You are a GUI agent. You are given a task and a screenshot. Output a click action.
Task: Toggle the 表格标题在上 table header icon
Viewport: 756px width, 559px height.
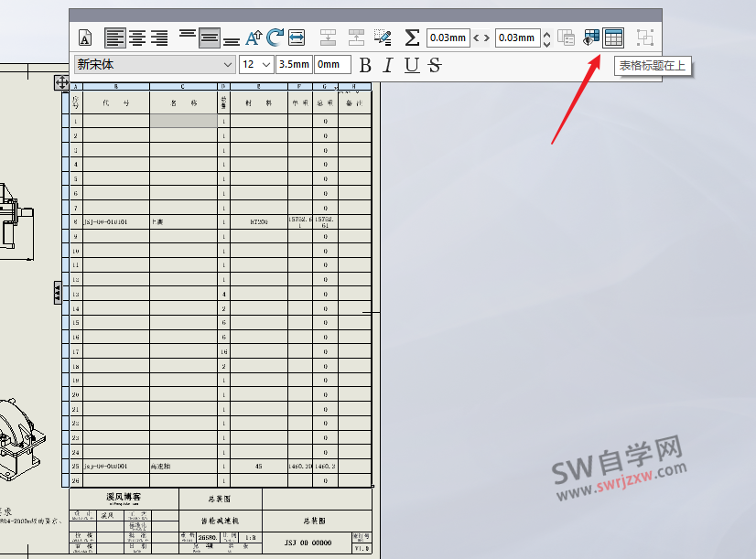(x=612, y=38)
